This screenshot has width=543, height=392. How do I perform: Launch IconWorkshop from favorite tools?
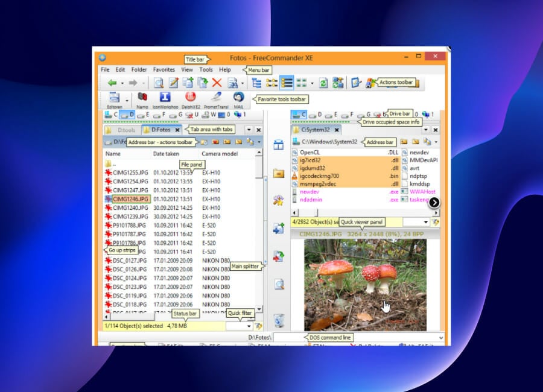click(165, 100)
